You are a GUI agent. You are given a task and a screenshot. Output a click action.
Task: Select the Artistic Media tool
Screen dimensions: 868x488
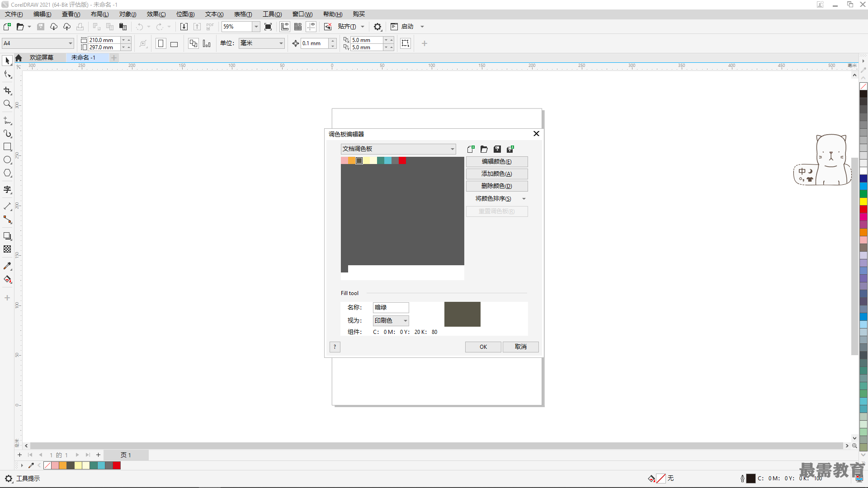pyautogui.click(x=7, y=134)
